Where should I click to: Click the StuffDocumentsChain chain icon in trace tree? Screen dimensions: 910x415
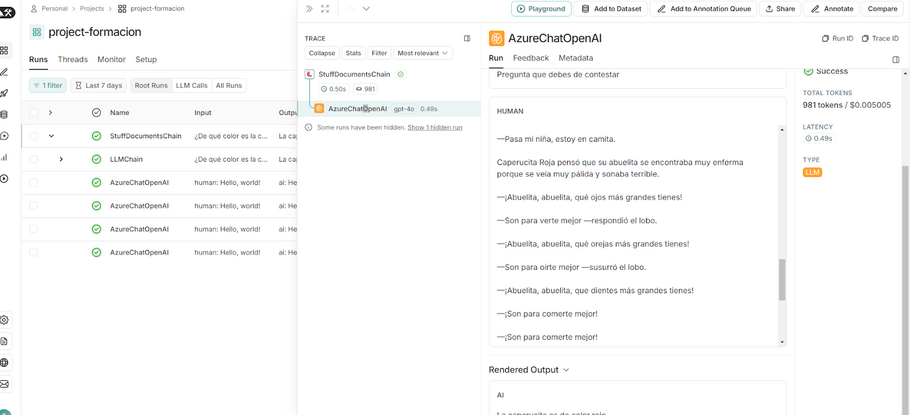(x=309, y=74)
